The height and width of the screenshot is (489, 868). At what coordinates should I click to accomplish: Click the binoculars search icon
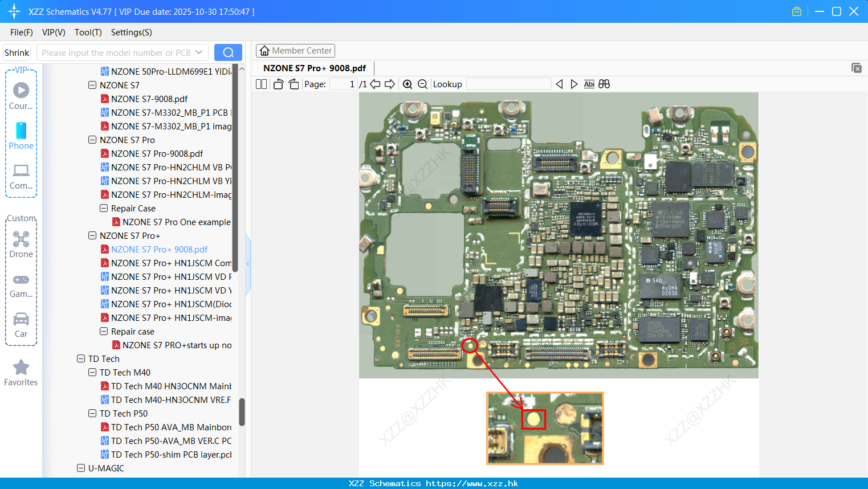pyautogui.click(x=604, y=84)
